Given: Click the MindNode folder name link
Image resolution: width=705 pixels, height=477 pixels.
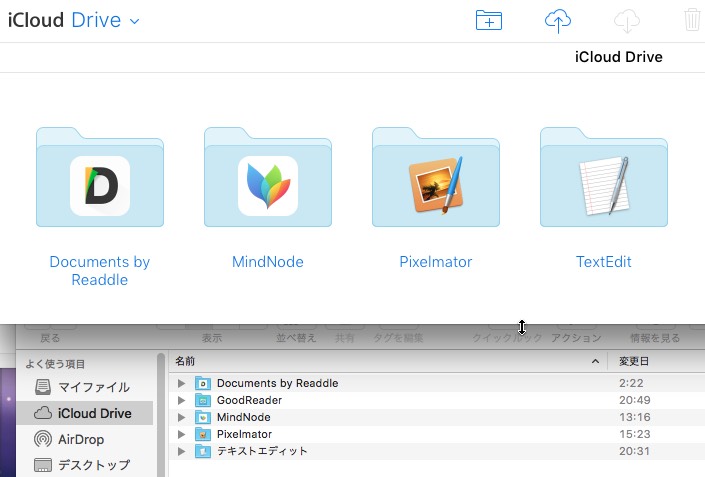Looking at the screenshot, I should 268,262.
